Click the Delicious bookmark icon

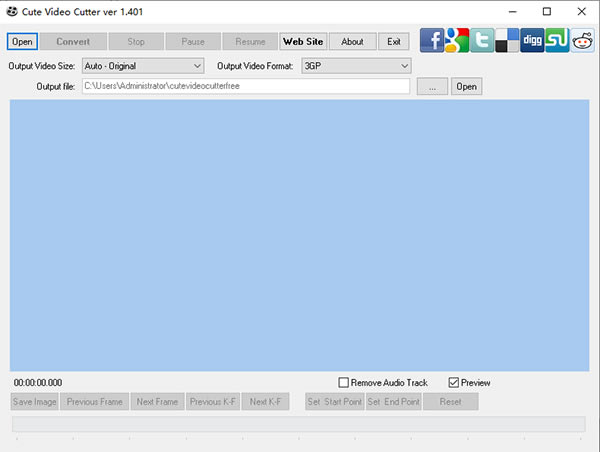pyautogui.click(x=507, y=40)
